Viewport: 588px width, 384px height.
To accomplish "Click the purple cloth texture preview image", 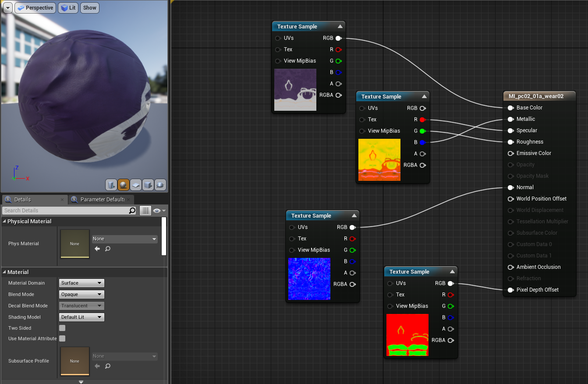I will pos(295,90).
